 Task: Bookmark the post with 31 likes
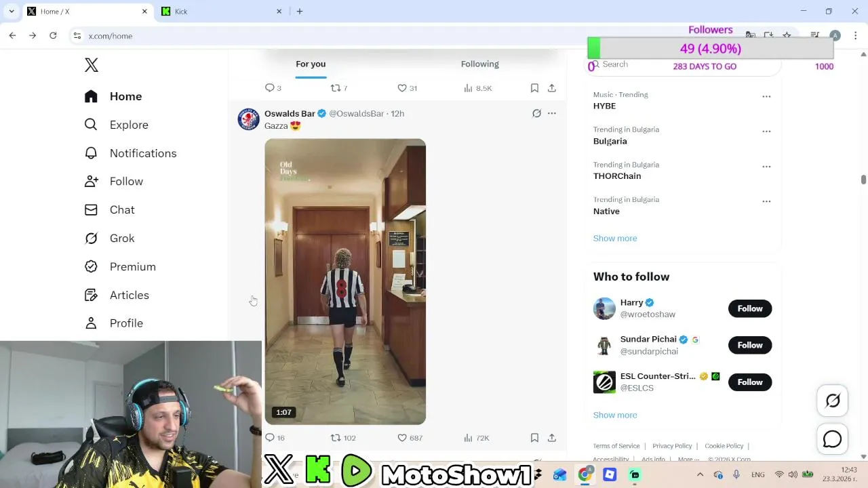pyautogui.click(x=534, y=88)
